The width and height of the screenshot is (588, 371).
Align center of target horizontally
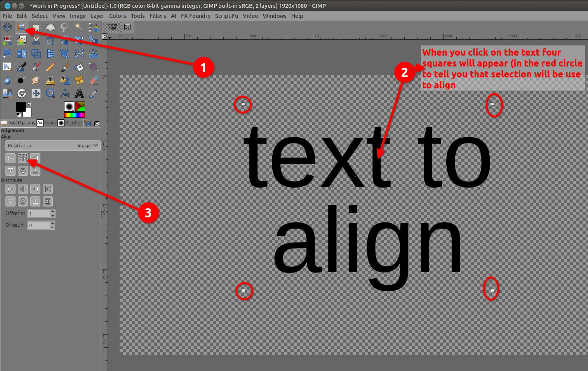(x=23, y=158)
